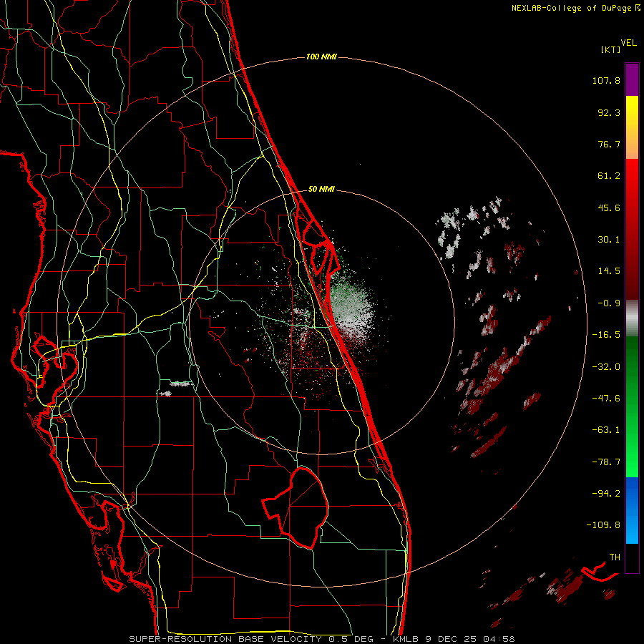Click the Super-Resolution Base Velocity caption
This screenshot has width=644, height=644.
click(321, 639)
